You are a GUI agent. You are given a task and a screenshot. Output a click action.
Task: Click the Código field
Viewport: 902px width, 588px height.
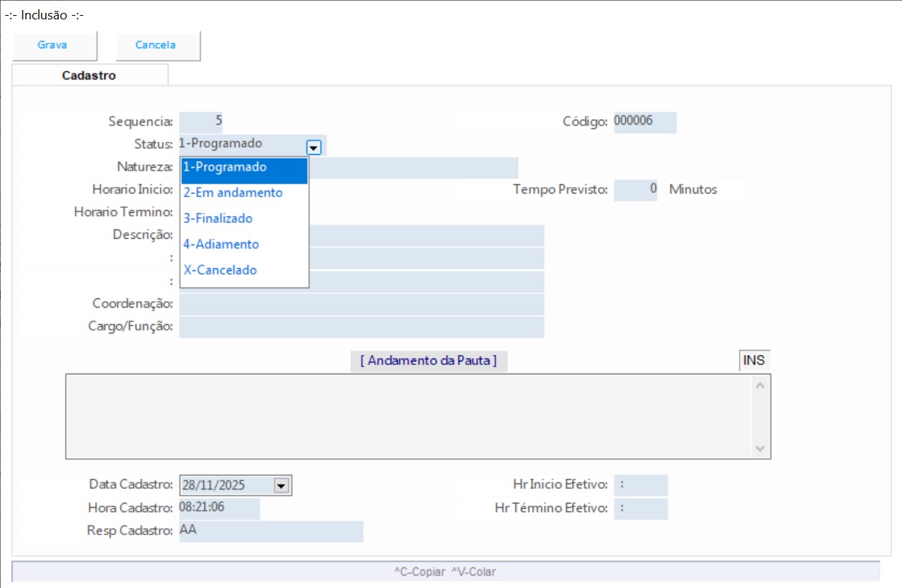644,122
